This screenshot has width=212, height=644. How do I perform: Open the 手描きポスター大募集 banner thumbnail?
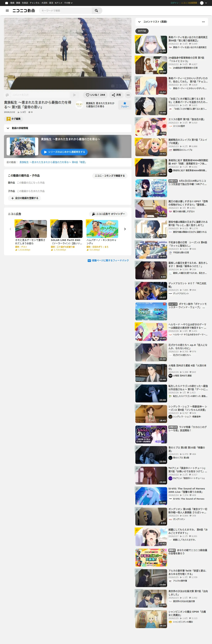pos(151,558)
